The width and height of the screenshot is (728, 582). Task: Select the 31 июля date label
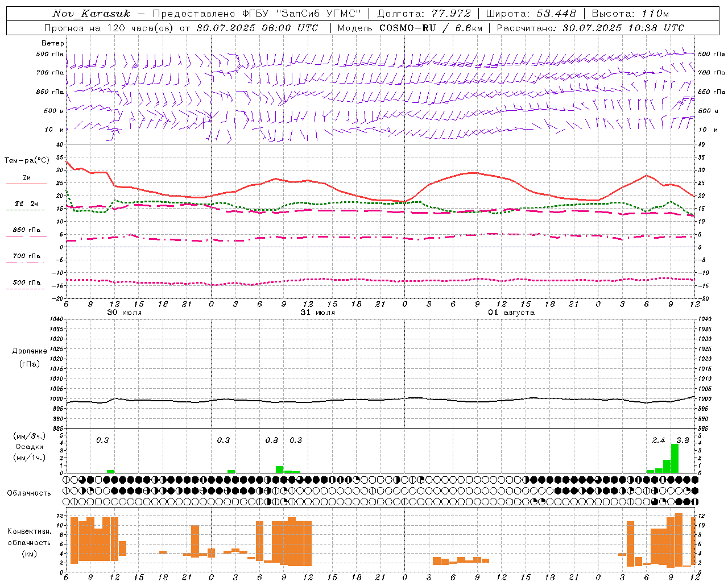[x=317, y=313]
